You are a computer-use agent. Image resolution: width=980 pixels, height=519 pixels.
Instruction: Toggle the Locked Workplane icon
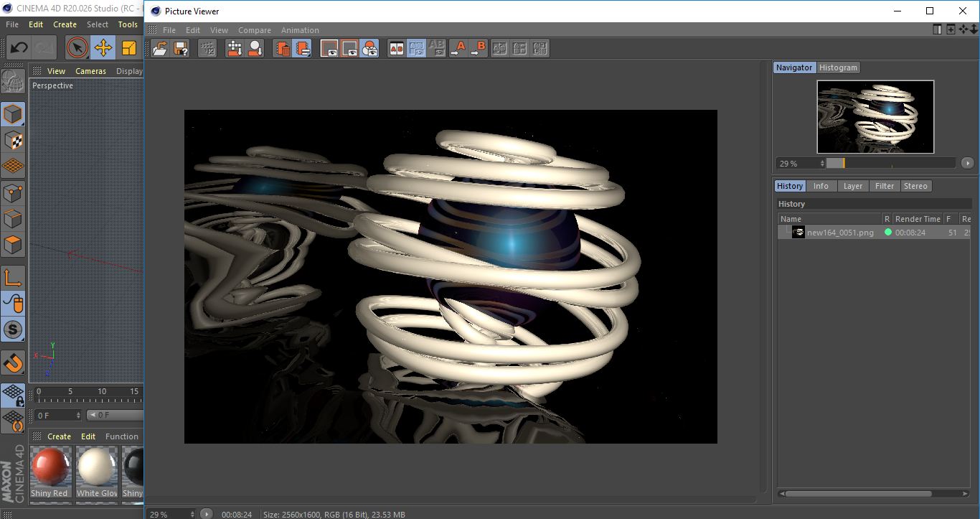click(13, 395)
